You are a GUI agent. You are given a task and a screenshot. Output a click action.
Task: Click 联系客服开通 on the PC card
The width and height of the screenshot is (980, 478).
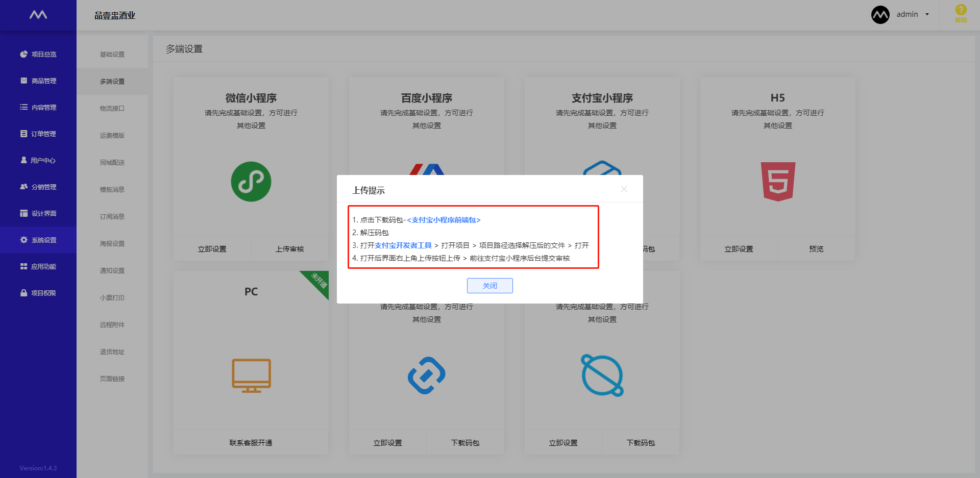pyautogui.click(x=251, y=443)
